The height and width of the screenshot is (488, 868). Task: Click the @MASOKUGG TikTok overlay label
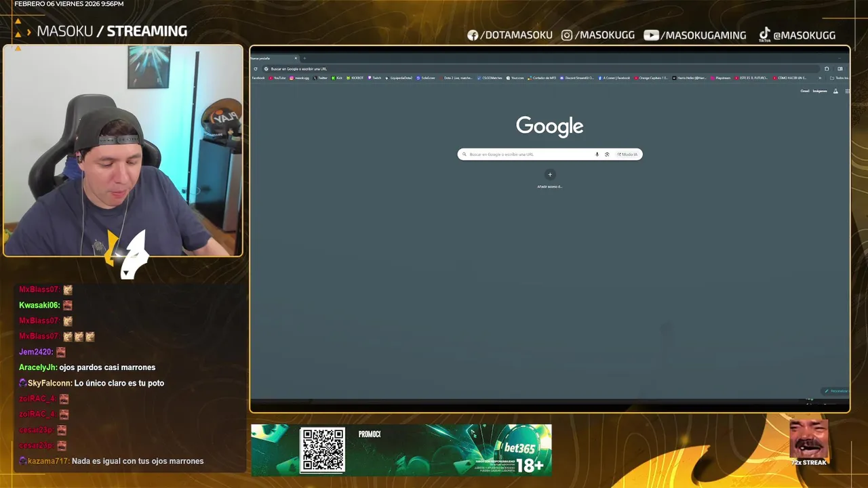click(x=797, y=35)
